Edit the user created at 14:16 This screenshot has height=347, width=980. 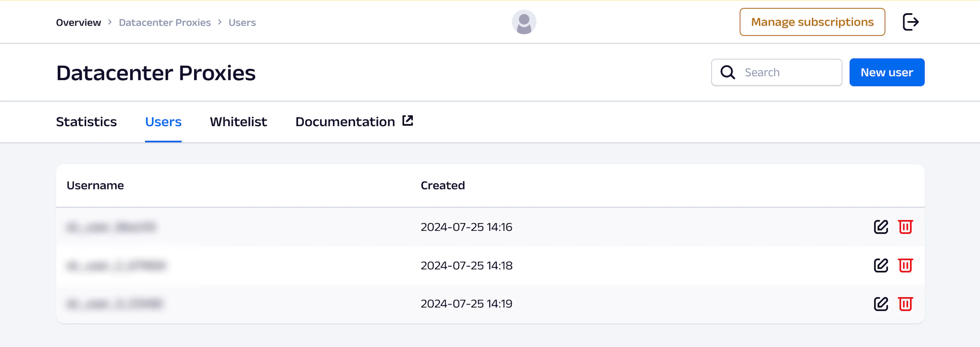point(881,227)
